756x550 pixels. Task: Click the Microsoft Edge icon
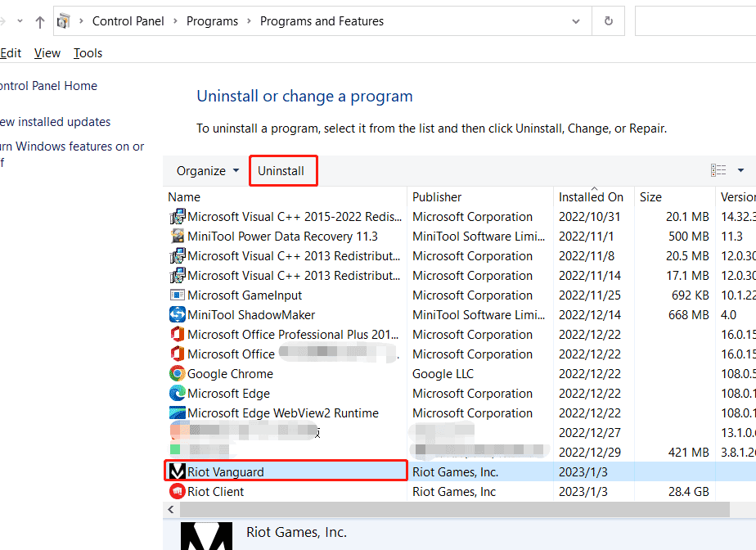[177, 393]
